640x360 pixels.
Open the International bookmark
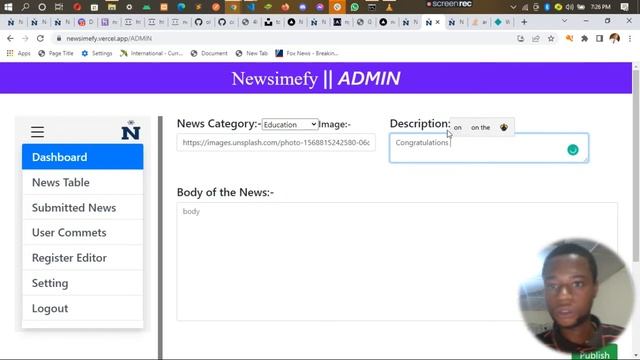pyautogui.click(x=151, y=53)
